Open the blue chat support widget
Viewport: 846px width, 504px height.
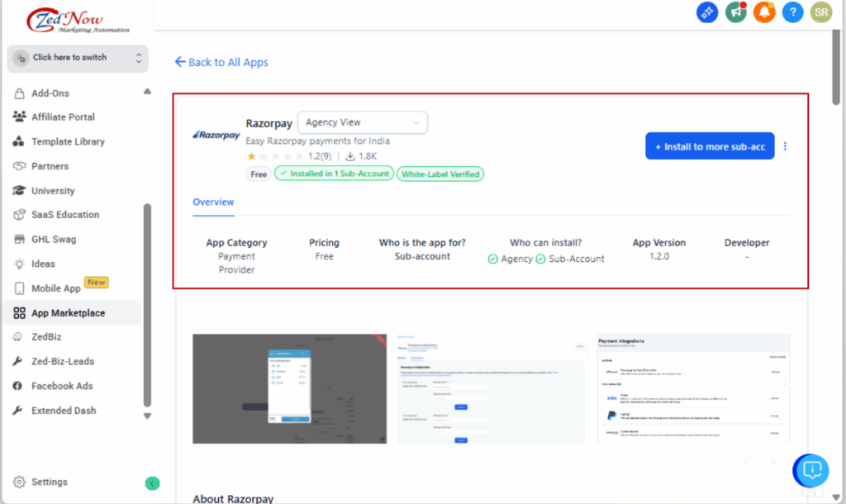(811, 471)
